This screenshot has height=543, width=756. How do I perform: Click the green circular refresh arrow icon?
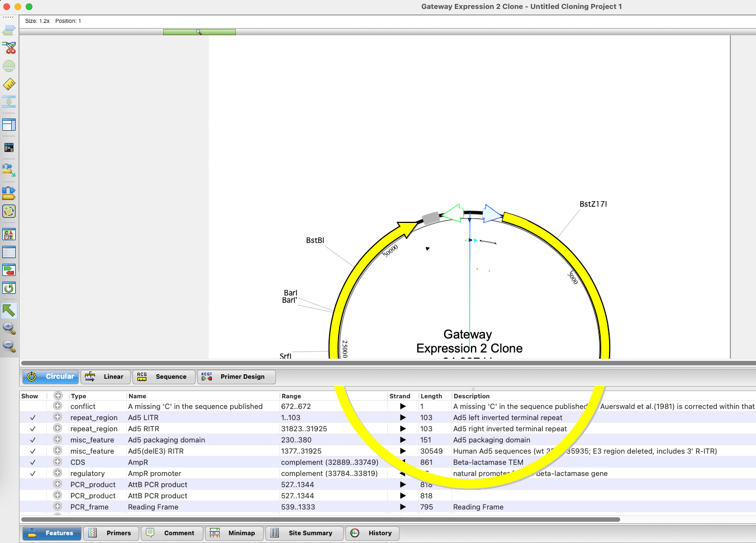(x=9, y=288)
